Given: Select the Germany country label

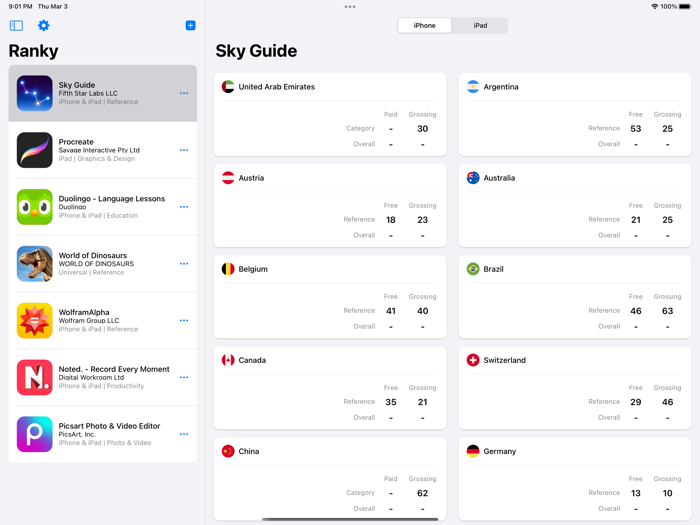Looking at the screenshot, I should pyautogui.click(x=500, y=451).
